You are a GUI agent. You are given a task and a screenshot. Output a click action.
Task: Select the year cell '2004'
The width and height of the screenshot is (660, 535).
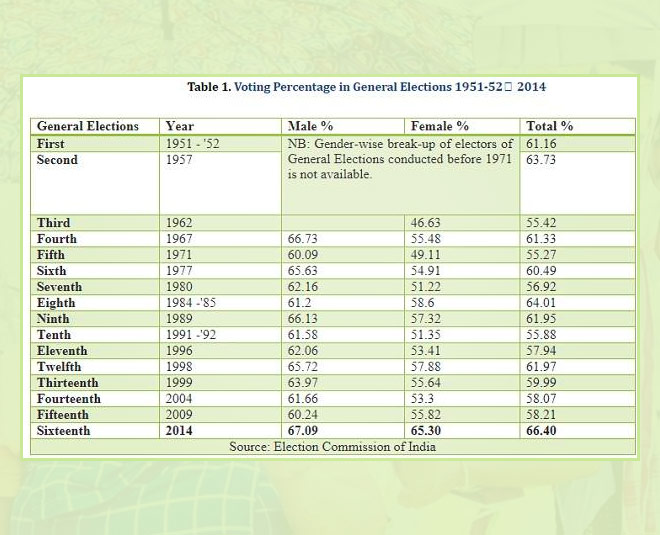pos(179,399)
